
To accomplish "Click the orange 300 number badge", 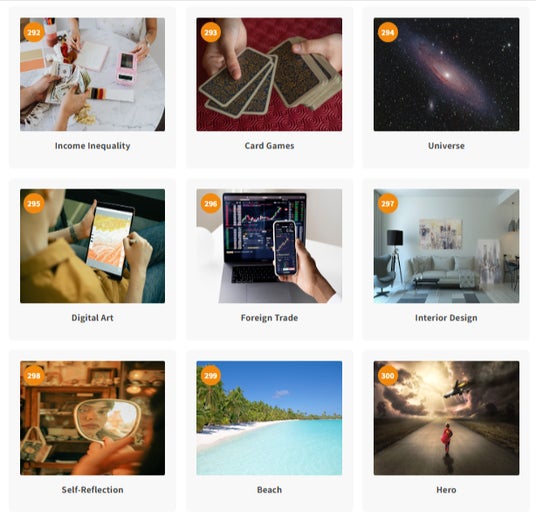I will click(388, 376).
